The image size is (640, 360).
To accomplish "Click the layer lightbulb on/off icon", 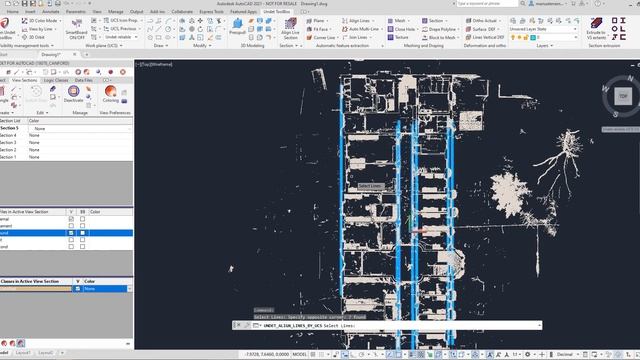I will 513,37.
